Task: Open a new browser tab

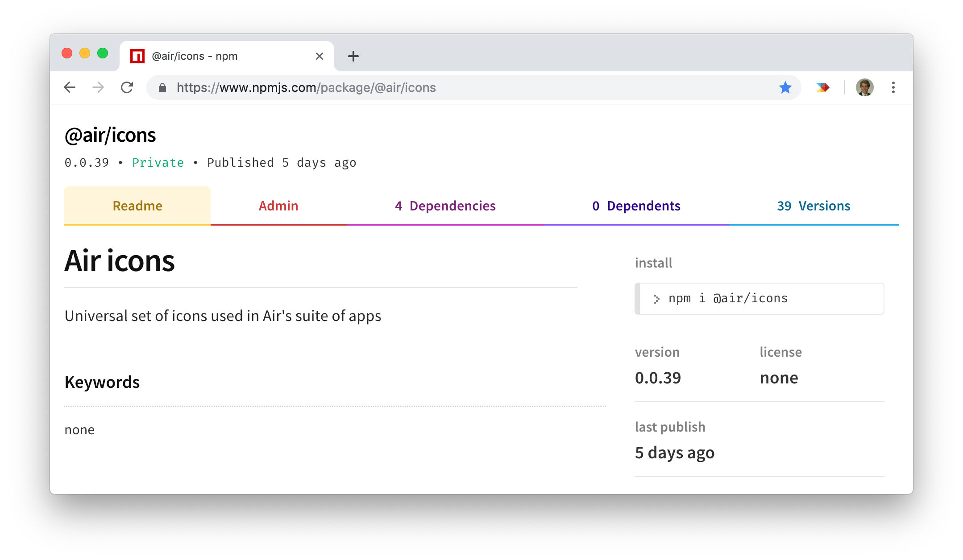Action: pos(353,56)
